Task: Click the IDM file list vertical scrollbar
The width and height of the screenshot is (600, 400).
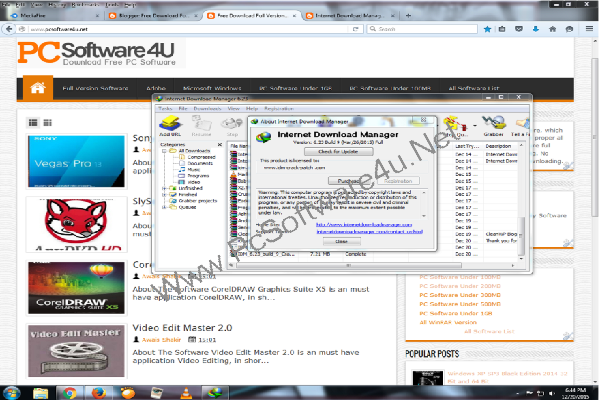Action: 521,235
